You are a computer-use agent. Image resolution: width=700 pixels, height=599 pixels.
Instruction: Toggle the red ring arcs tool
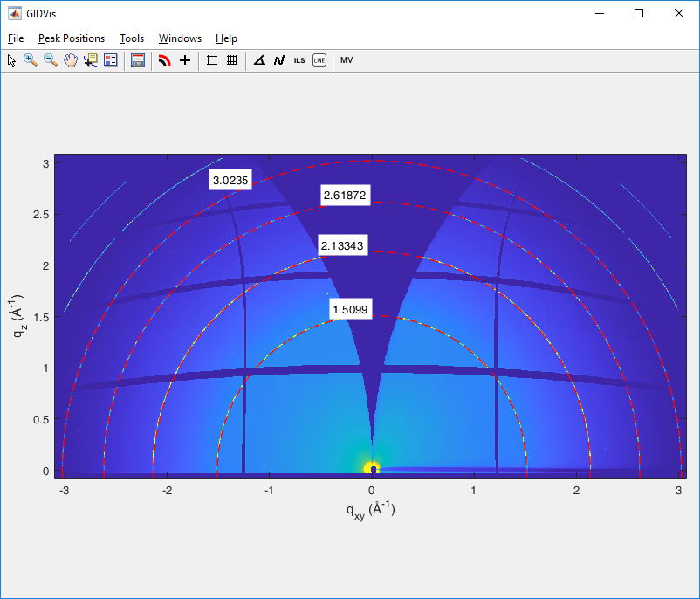point(164,60)
